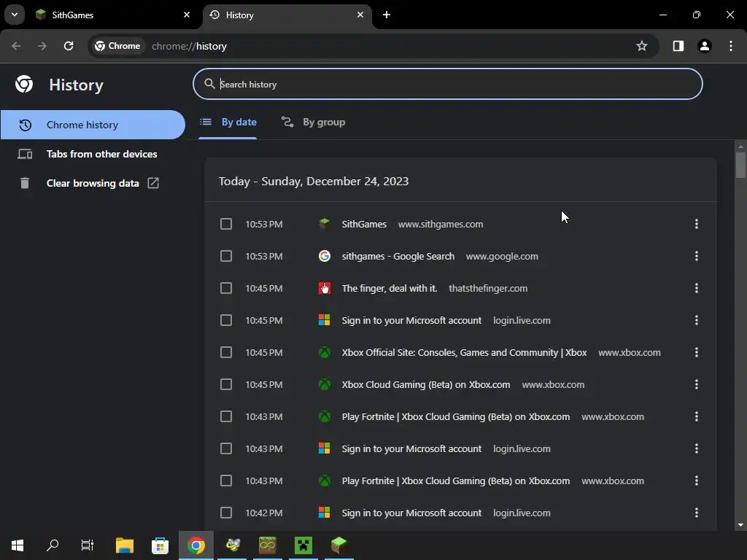Go back with the back arrow
The image size is (747, 560).
point(16,46)
